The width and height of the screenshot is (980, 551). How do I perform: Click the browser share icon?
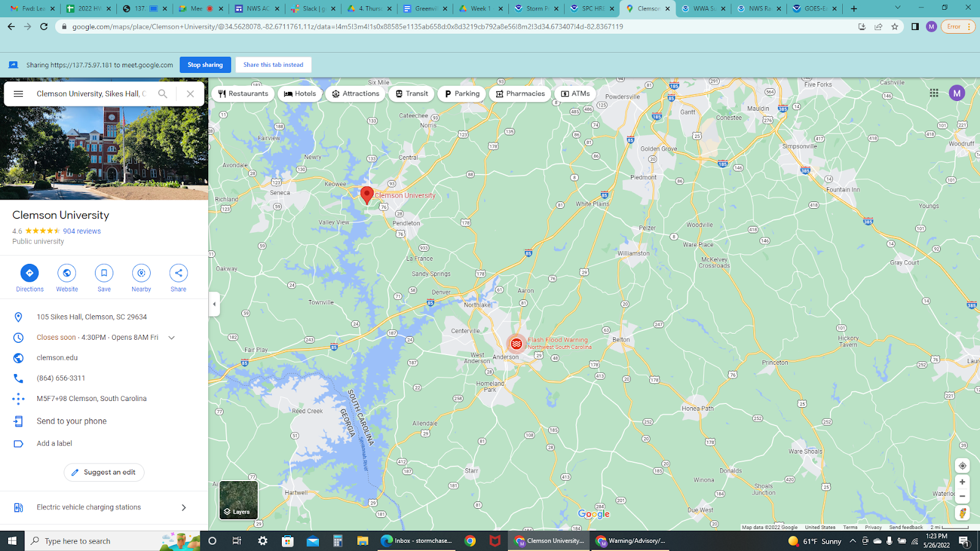(878, 27)
